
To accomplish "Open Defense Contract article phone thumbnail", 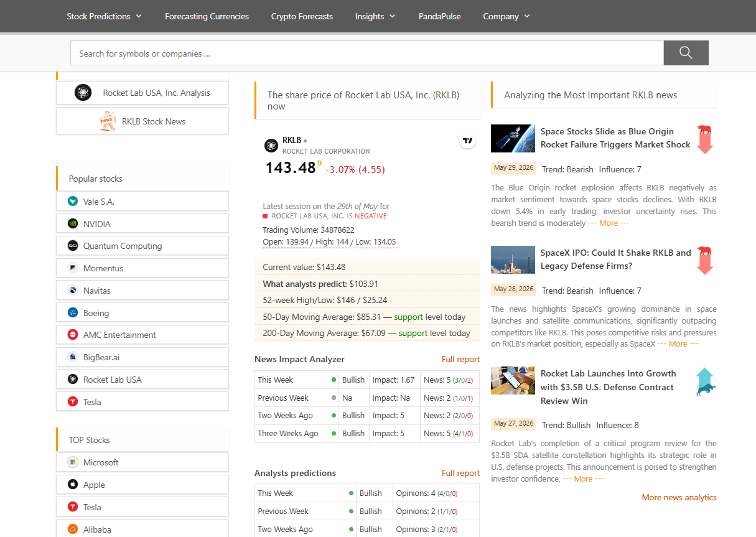I will pos(513,381).
